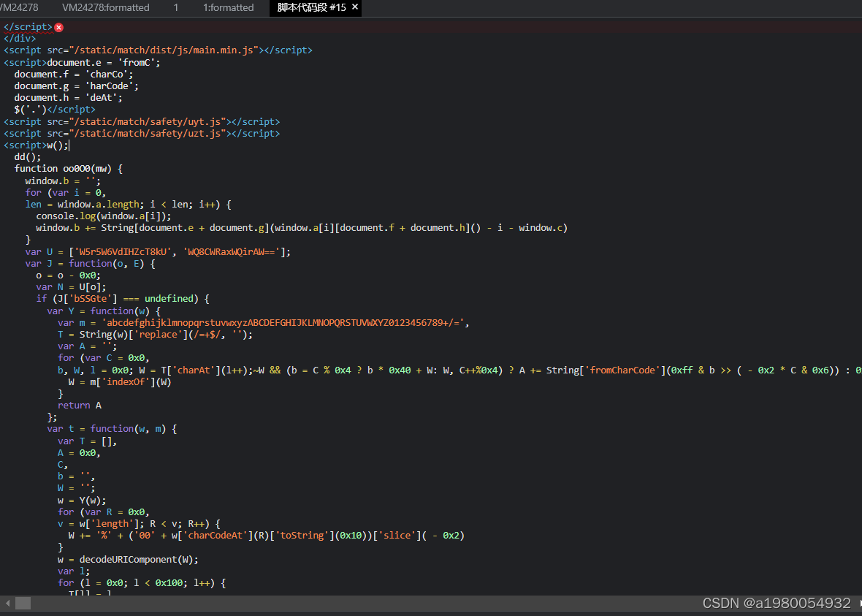
Task: Click the document.f = 'charCo' line
Action: pyautogui.click(x=74, y=75)
